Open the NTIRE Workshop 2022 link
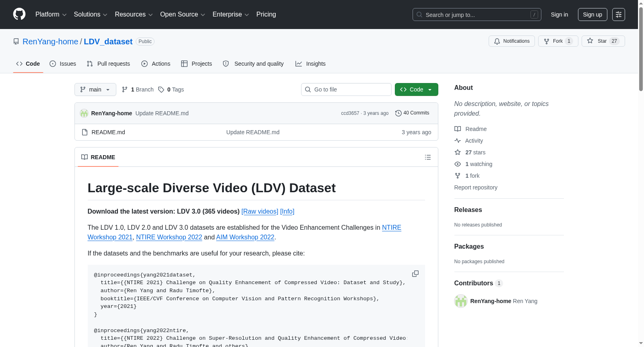The width and height of the screenshot is (644, 347). [x=169, y=237]
